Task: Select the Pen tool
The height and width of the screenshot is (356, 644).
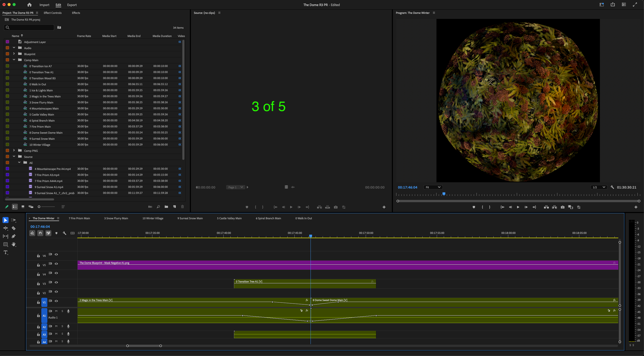Action: click(x=14, y=236)
